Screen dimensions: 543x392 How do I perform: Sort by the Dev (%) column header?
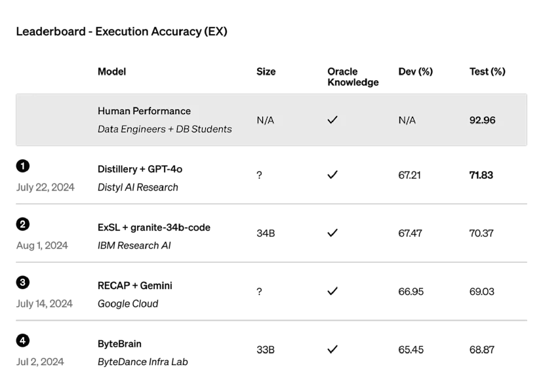[x=416, y=71]
